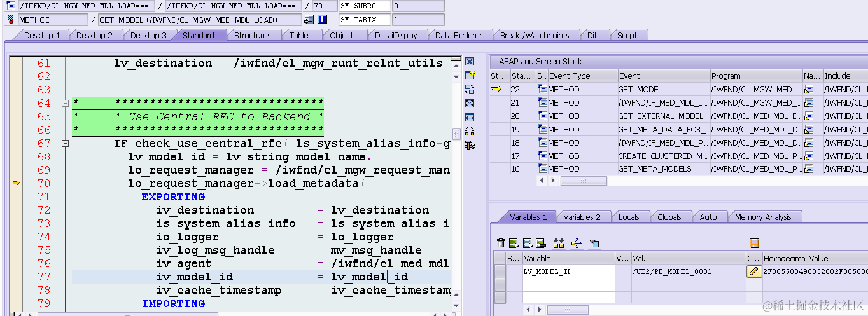The width and height of the screenshot is (868, 316).
Task: Switch to Variables 2 tab
Action: click(582, 217)
